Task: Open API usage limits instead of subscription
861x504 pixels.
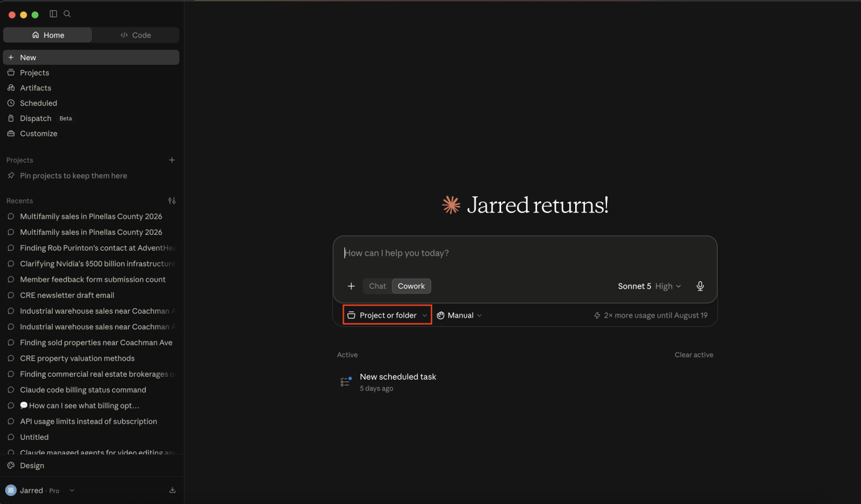Action: click(x=91, y=421)
